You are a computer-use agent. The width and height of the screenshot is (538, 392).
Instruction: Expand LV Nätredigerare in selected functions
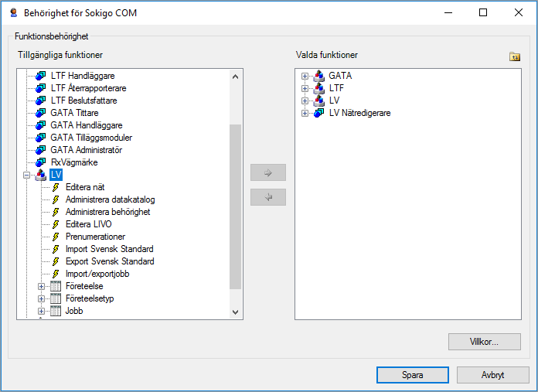click(305, 113)
